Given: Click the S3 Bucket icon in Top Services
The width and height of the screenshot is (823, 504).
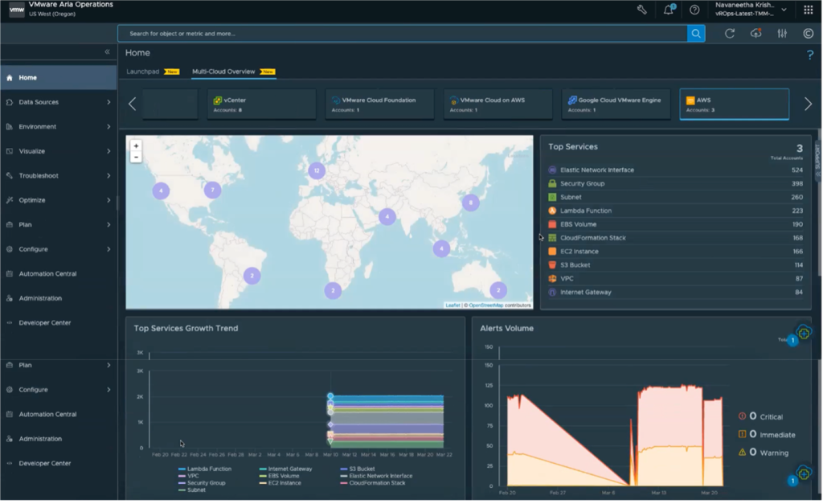Looking at the screenshot, I should (552, 265).
